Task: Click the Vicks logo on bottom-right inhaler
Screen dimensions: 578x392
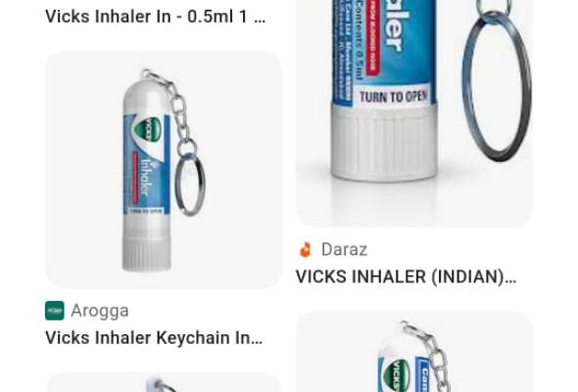Action: click(396, 375)
